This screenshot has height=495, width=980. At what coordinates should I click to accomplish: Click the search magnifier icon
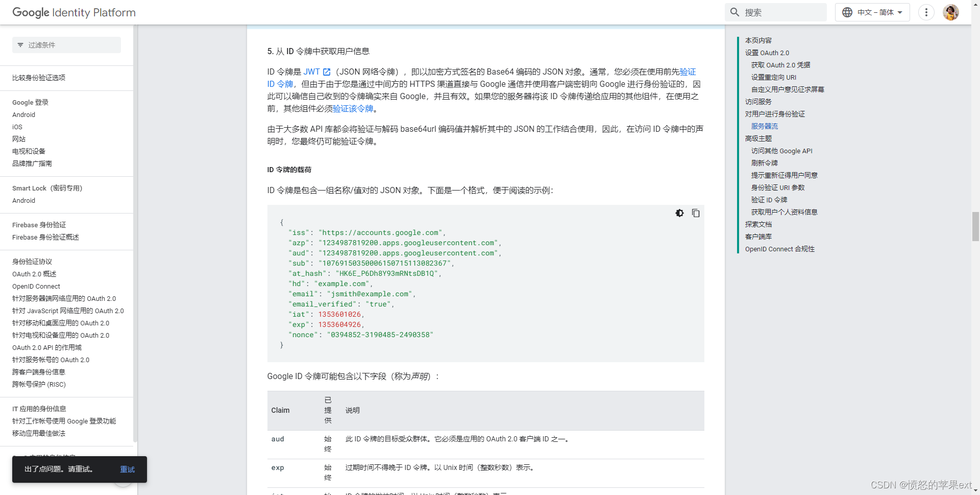point(734,12)
